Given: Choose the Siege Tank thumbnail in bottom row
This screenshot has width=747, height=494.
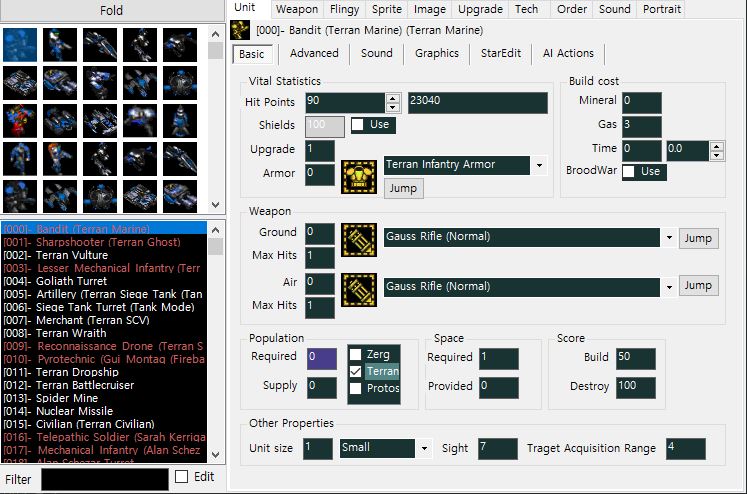Looking at the screenshot, I should pos(140,196).
